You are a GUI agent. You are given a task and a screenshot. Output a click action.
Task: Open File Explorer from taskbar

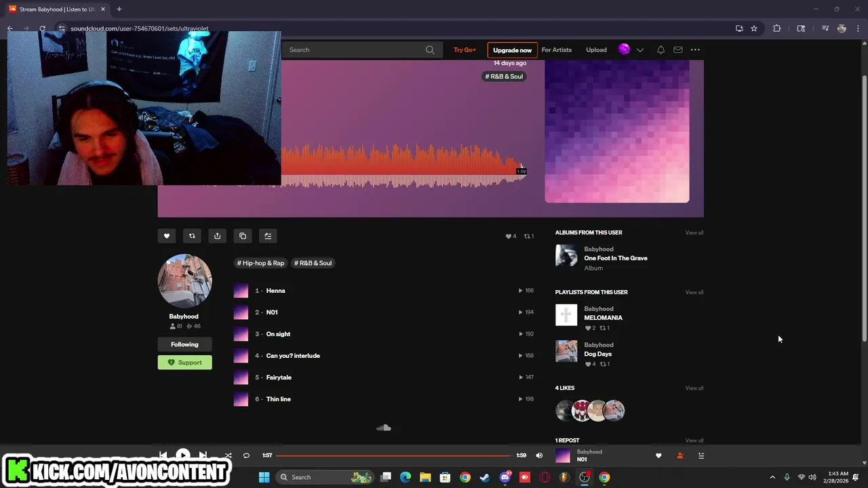[x=425, y=477]
